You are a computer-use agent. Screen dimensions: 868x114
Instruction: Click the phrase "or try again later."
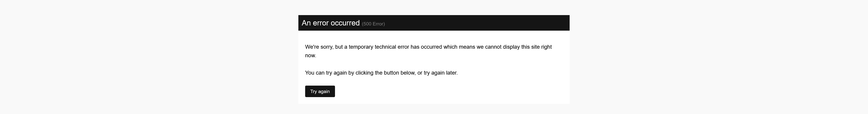click(437, 73)
